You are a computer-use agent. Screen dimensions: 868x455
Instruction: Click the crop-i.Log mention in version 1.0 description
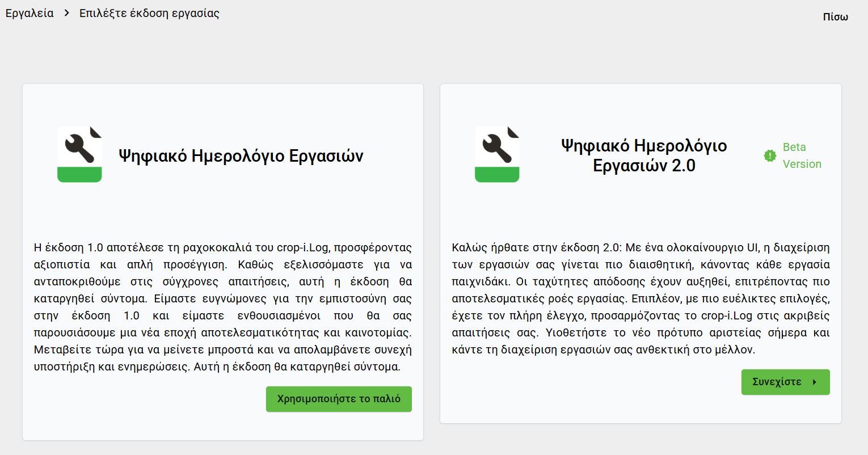(302, 248)
